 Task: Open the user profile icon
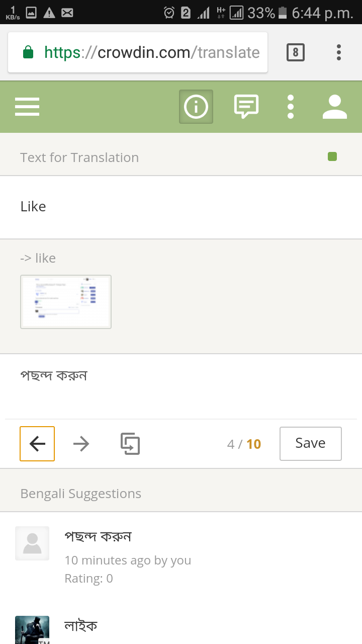(x=335, y=107)
